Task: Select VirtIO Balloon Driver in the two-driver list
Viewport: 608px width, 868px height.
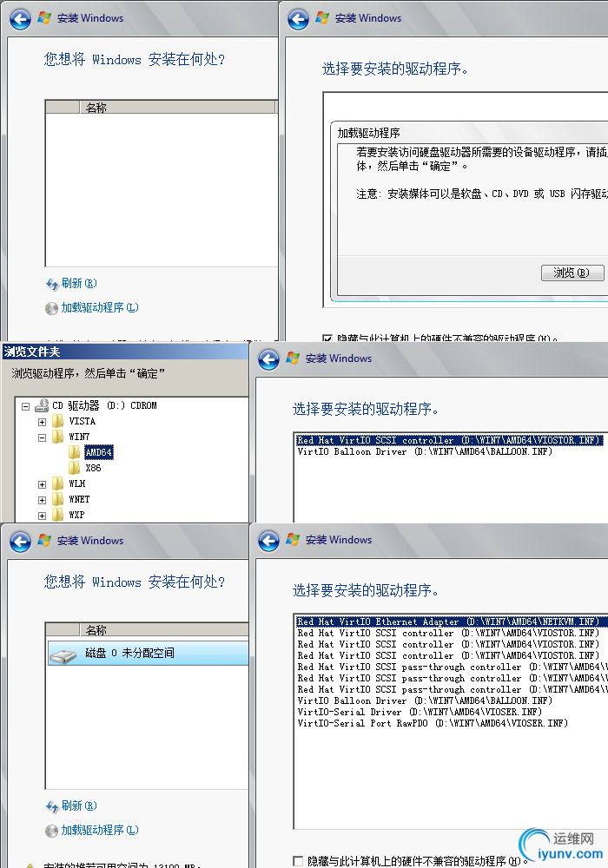Action: click(x=425, y=451)
